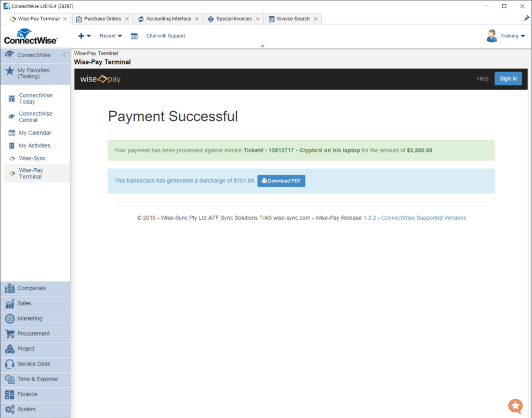This screenshot has height=418, width=532.
Task: Click the ConnectWise sidebar header
Action: tap(35, 55)
